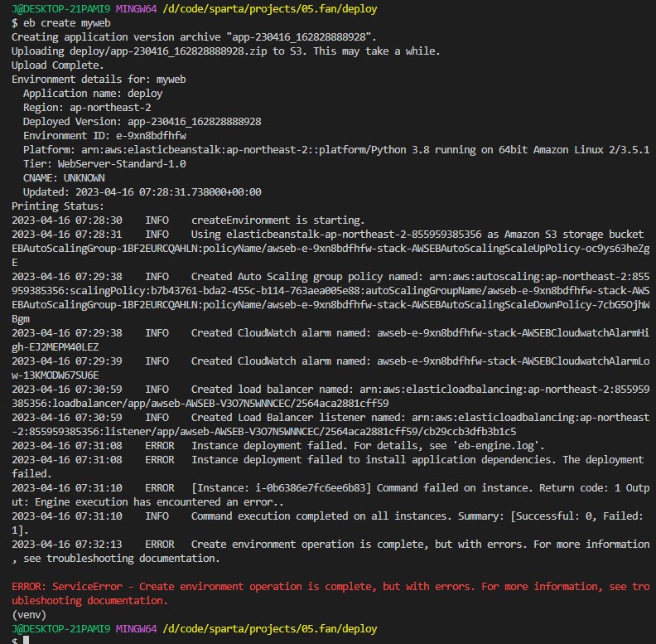Select the 'Command failed on instance' error line

(330, 495)
